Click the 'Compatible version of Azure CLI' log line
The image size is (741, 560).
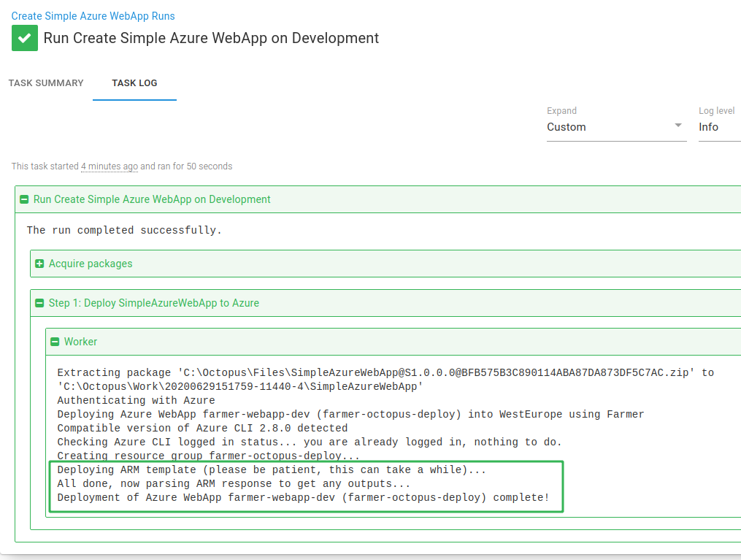point(202,428)
